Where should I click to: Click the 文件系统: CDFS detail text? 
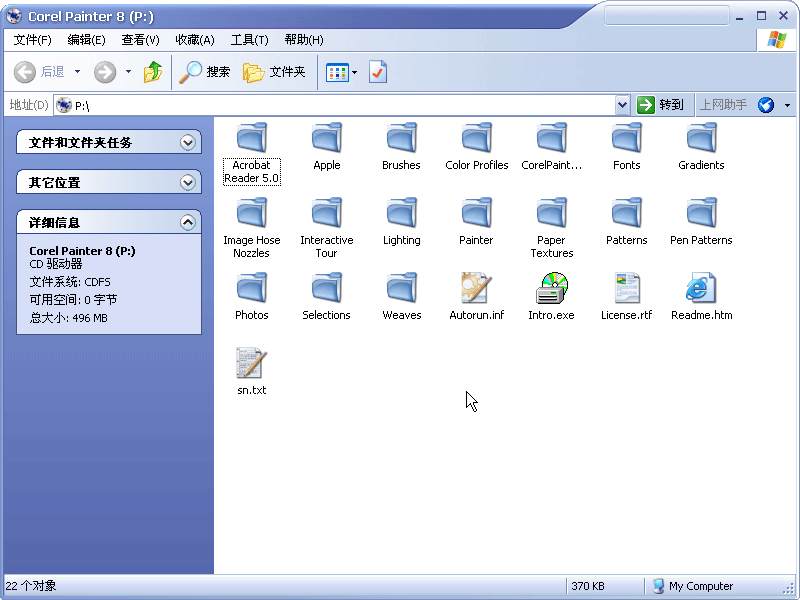(70, 282)
